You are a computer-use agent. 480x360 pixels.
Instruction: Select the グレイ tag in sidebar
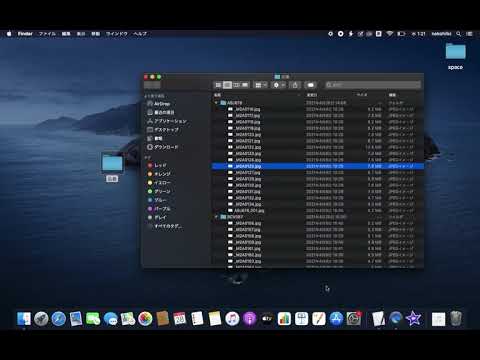(x=157, y=217)
